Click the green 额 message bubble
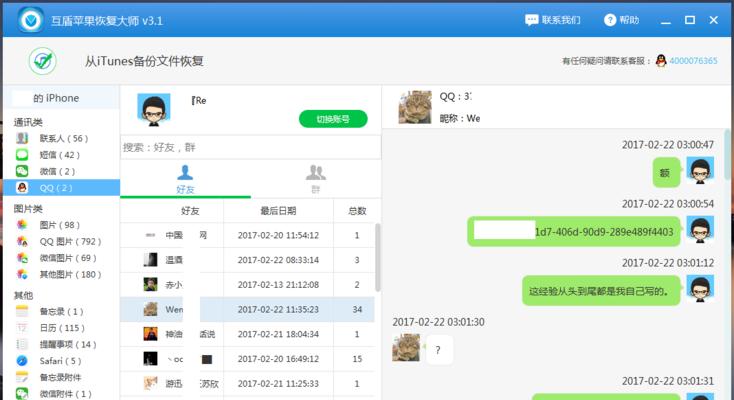Screen dimensions: 734x400 coord(666,173)
